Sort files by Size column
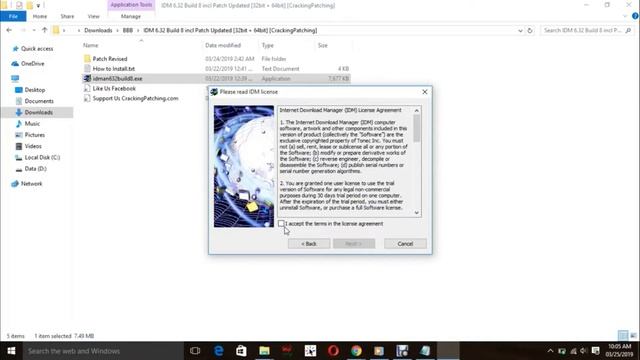The height and width of the screenshot is (360, 640). pos(323,45)
